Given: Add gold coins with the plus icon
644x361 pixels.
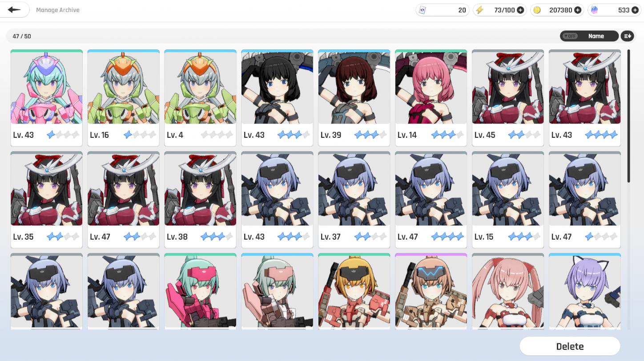Looking at the screenshot, I should pos(578,10).
